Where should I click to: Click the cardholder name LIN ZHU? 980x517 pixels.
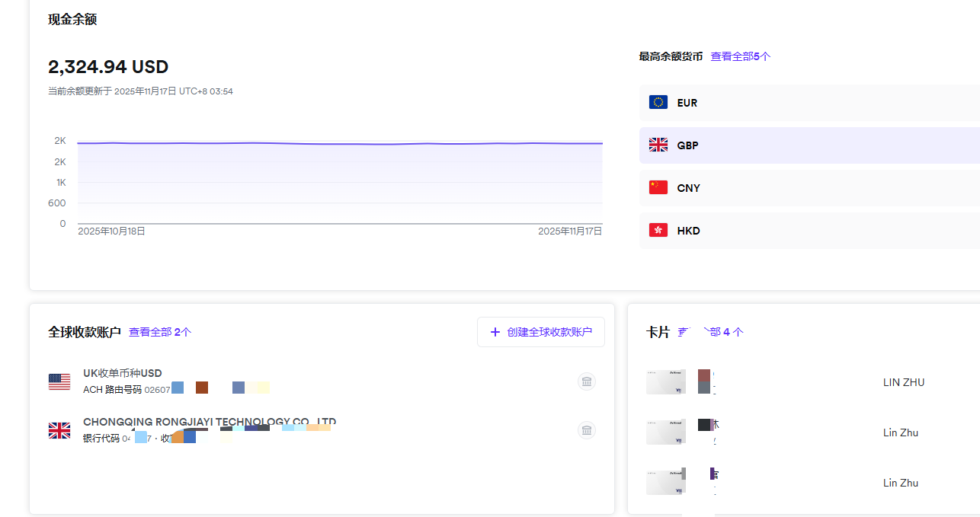903,381
